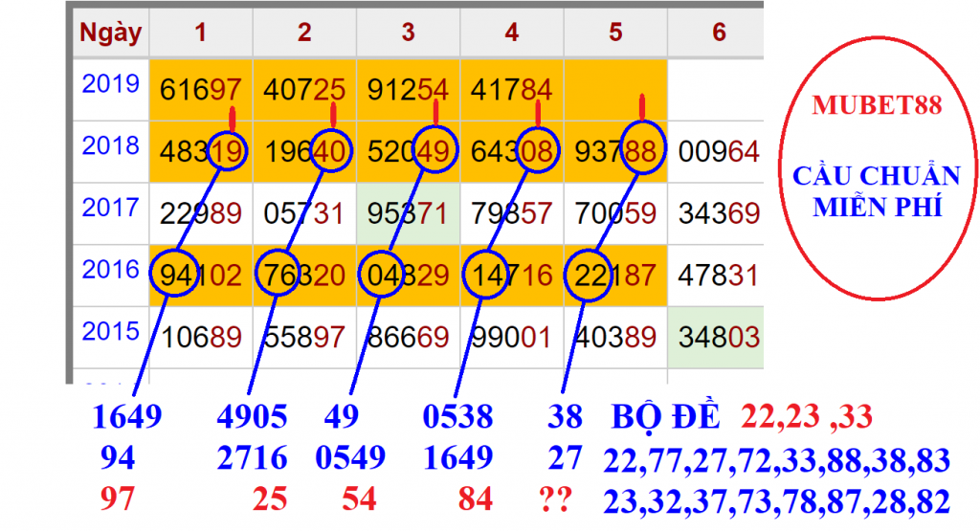Click the green highlighted cell 95371

(408, 213)
